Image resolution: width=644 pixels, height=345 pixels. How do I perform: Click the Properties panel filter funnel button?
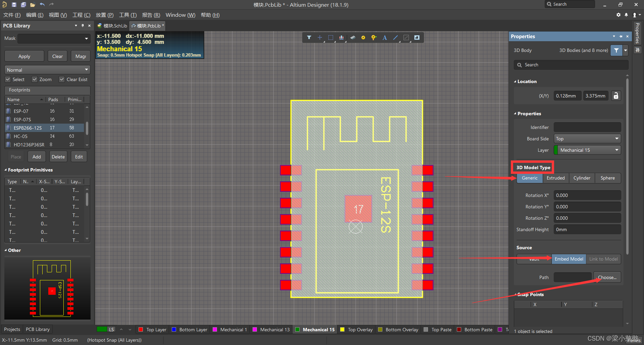[616, 50]
